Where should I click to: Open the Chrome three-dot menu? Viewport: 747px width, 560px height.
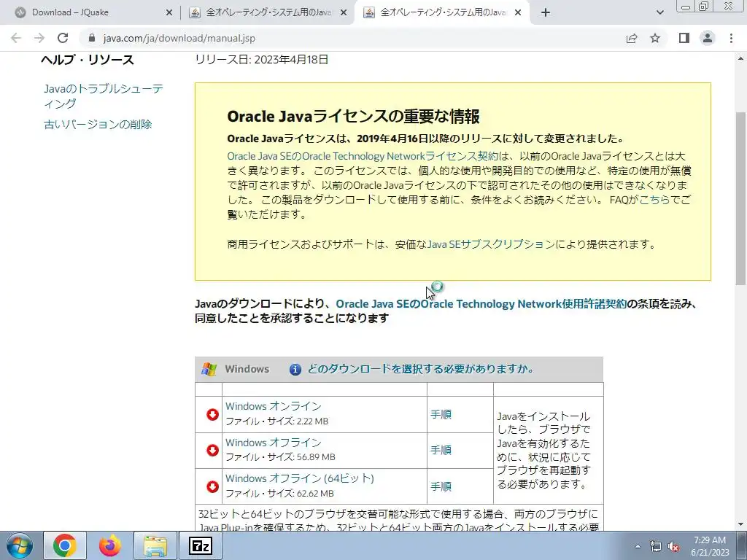(731, 38)
